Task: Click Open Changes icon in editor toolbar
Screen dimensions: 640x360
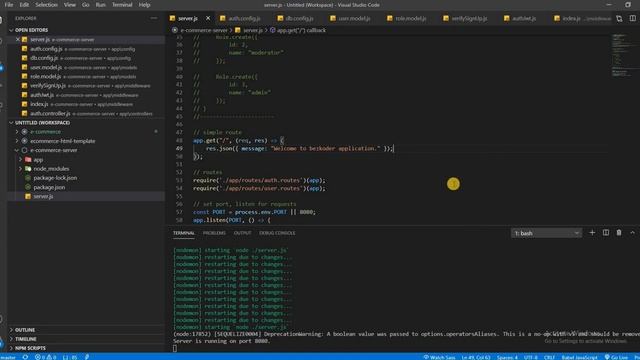Action: (619, 19)
